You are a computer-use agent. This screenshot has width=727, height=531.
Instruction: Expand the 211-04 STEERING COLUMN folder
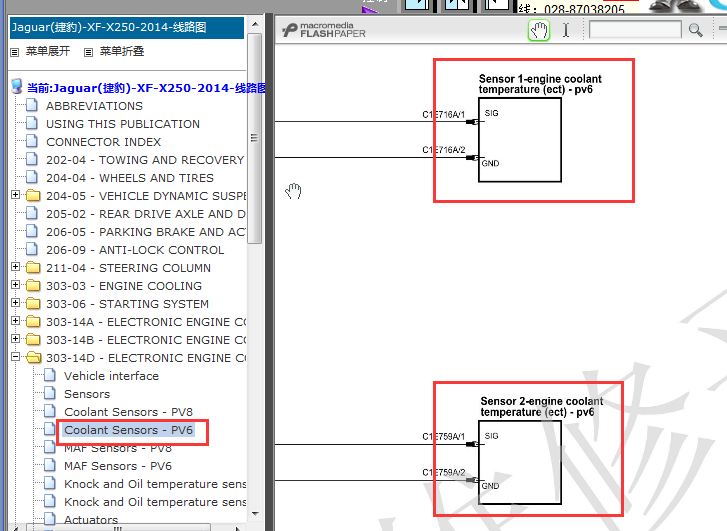[x=15, y=267]
